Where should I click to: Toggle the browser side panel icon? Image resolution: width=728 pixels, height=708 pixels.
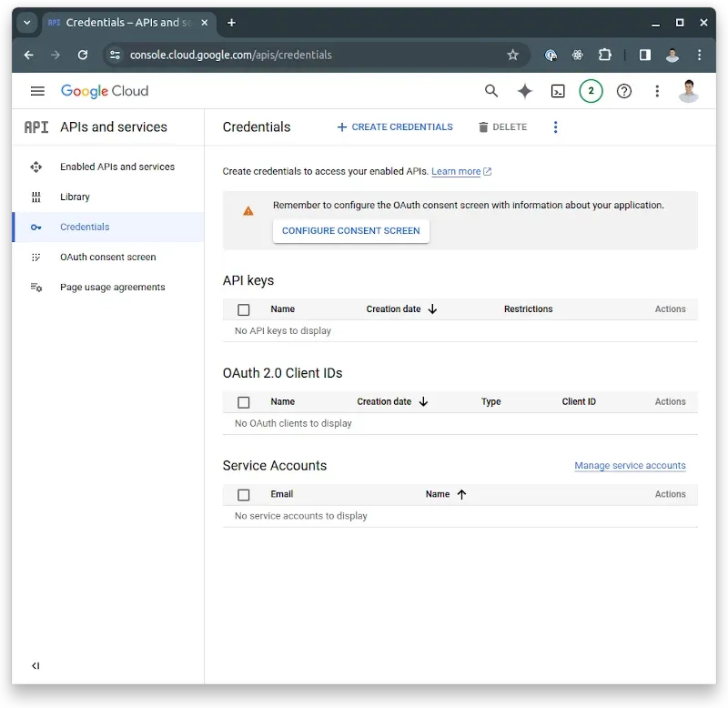(645, 55)
